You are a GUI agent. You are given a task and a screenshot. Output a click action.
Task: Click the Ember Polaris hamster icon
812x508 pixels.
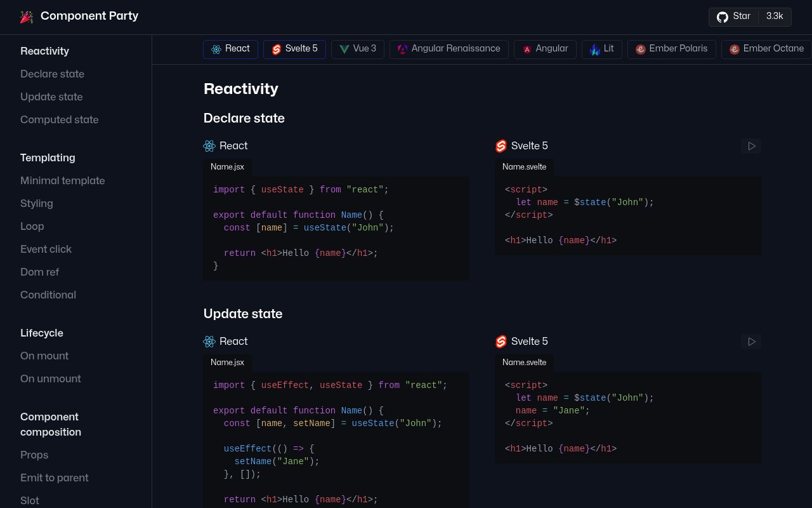click(641, 50)
